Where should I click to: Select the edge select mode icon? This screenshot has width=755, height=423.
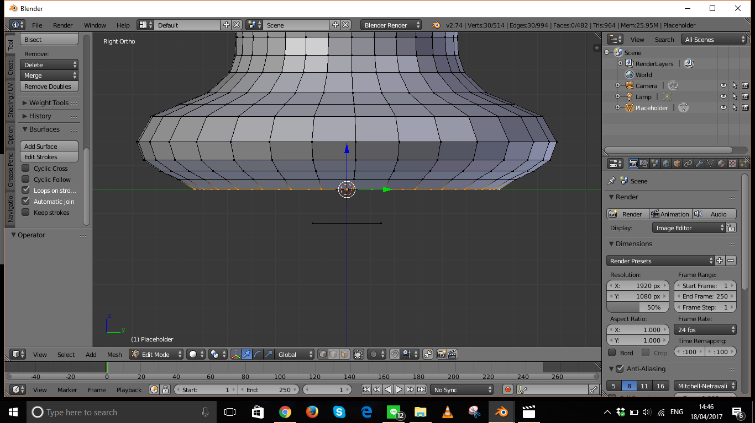coord(333,355)
